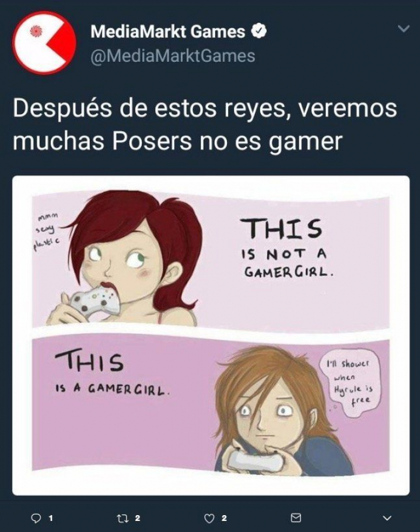View the retweet count showing 2
Image resolution: width=420 pixels, height=532 pixels.
point(137,519)
